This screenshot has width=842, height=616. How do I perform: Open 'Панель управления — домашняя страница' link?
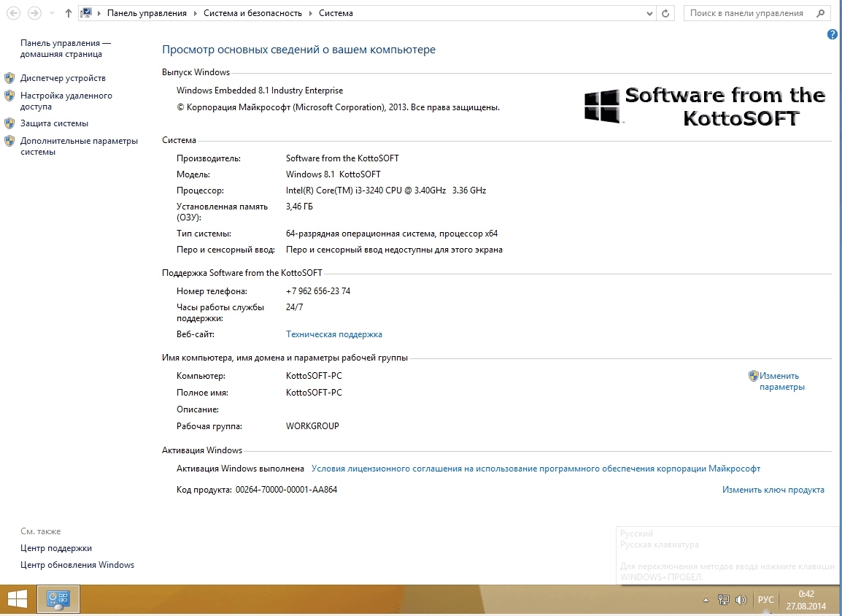tap(66, 48)
